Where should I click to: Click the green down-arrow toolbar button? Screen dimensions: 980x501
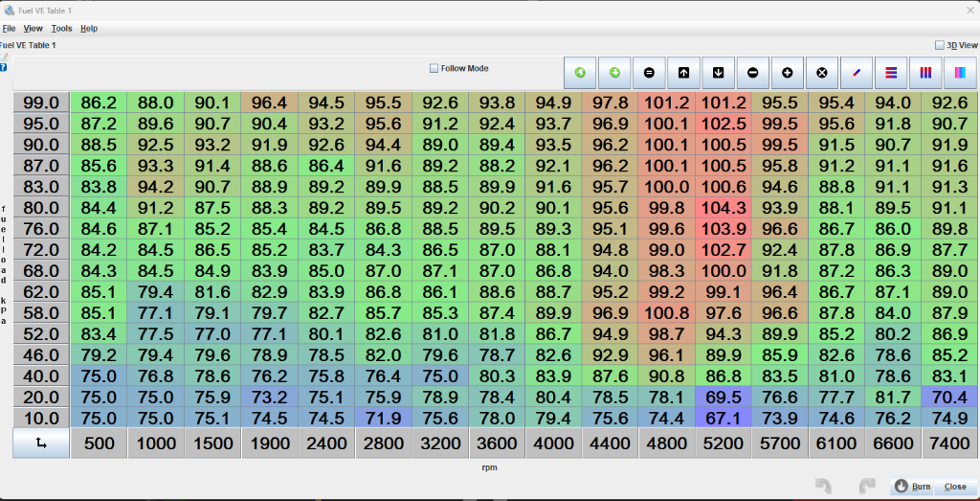tap(614, 72)
